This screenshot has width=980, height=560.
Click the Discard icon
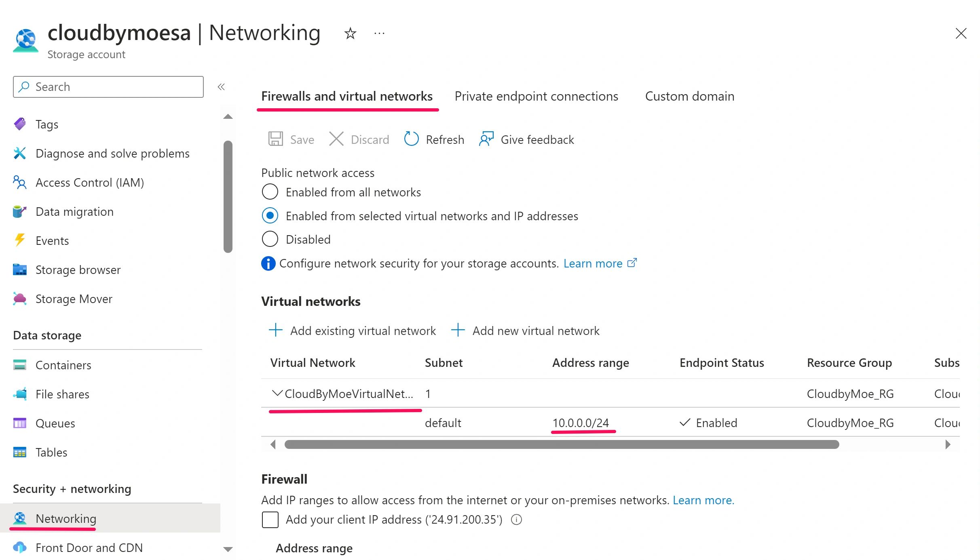pyautogui.click(x=336, y=139)
